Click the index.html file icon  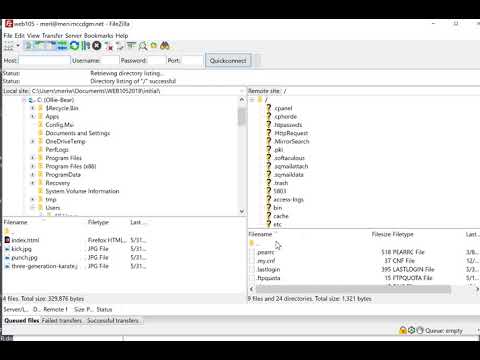pyautogui.click(x=7, y=240)
